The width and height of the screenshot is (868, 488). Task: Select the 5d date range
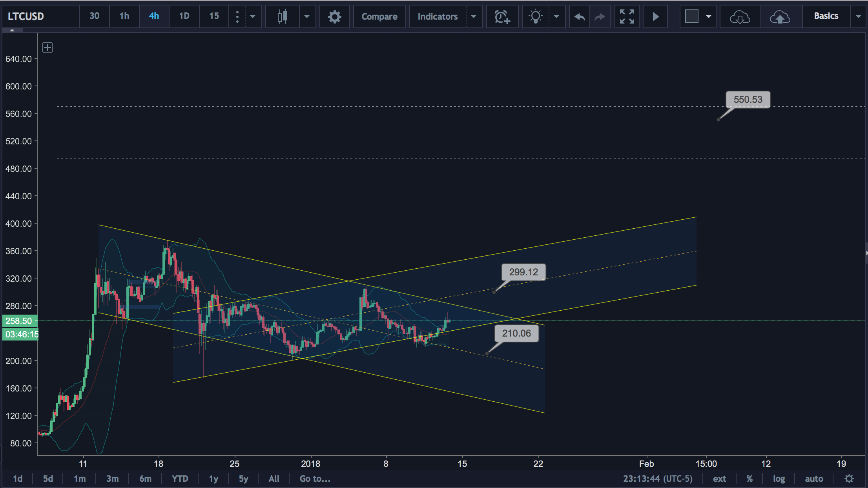pyautogui.click(x=48, y=479)
